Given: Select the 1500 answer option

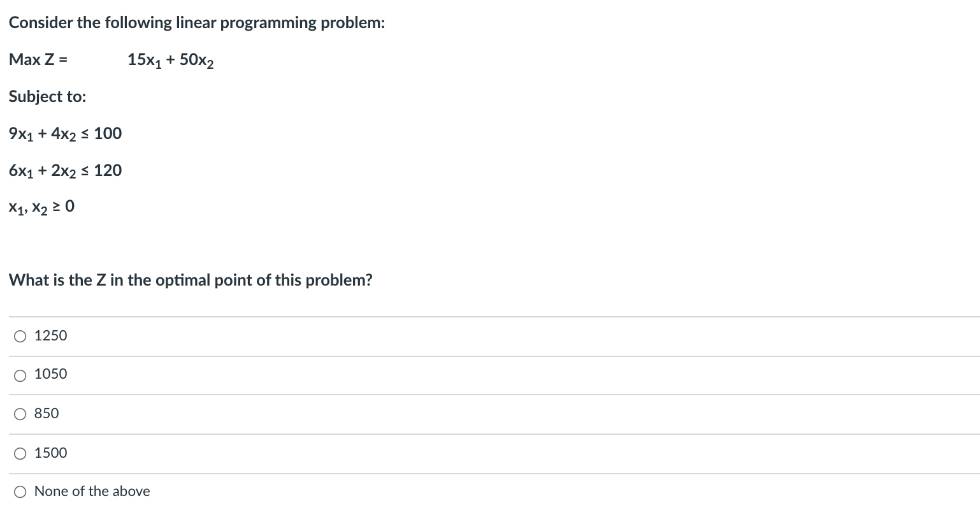Looking at the screenshot, I should pos(51,453).
